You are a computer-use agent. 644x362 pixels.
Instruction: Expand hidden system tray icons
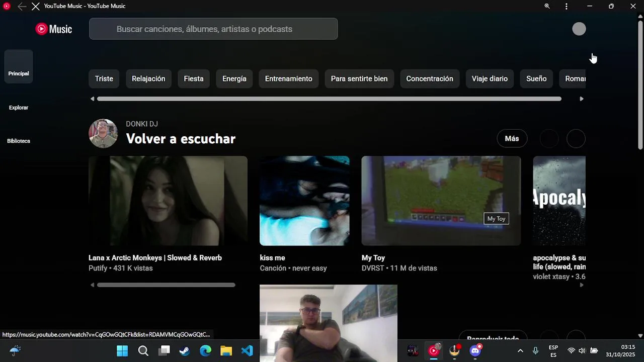[520, 351]
